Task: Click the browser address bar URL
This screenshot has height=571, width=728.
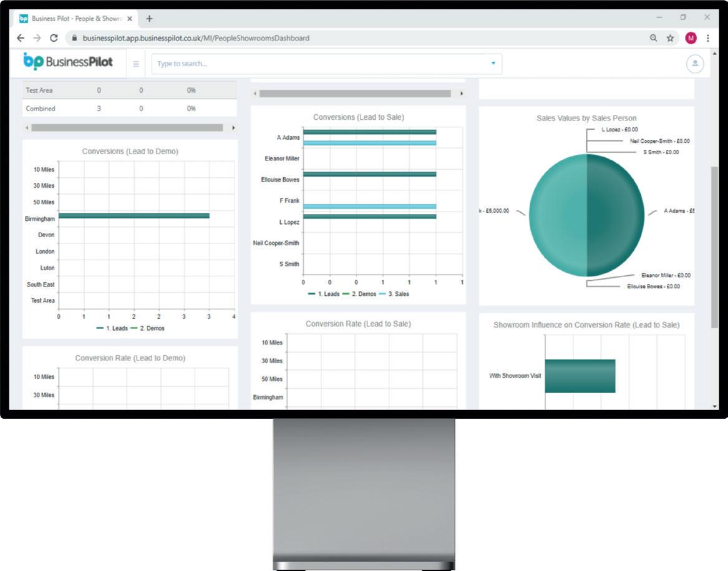Action: 196,38
